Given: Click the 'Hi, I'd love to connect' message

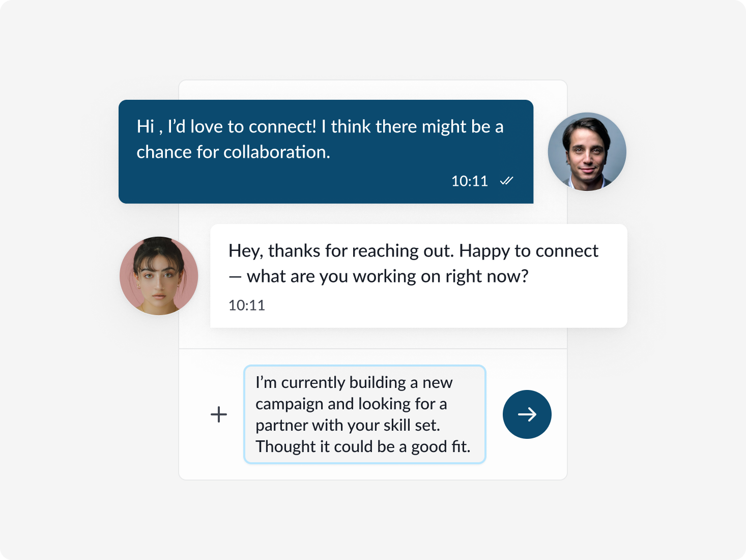Looking at the screenshot, I should point(320,138).
